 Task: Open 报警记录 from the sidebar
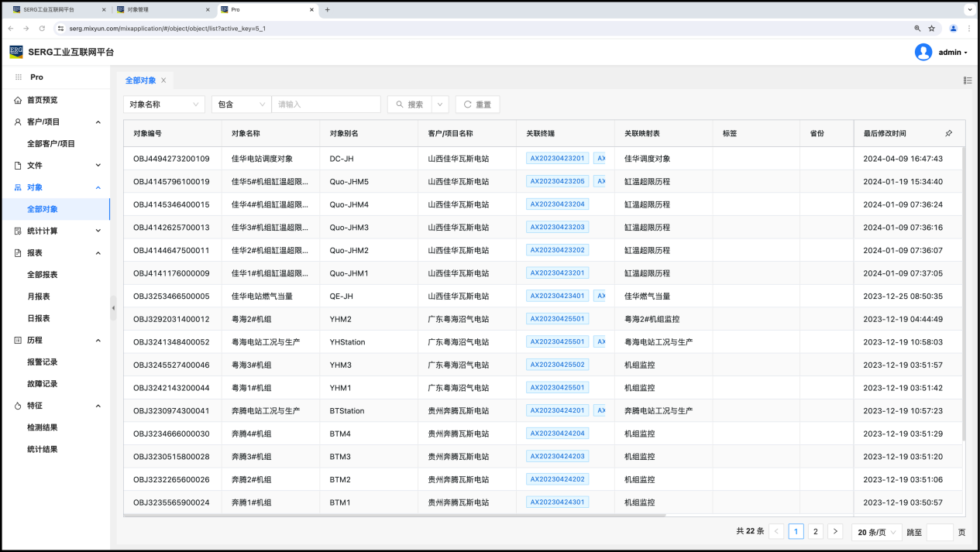click(43, 362)
